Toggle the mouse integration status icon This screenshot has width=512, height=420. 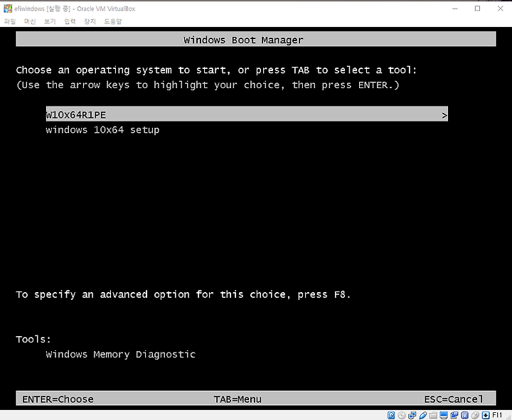pos(475,415)
